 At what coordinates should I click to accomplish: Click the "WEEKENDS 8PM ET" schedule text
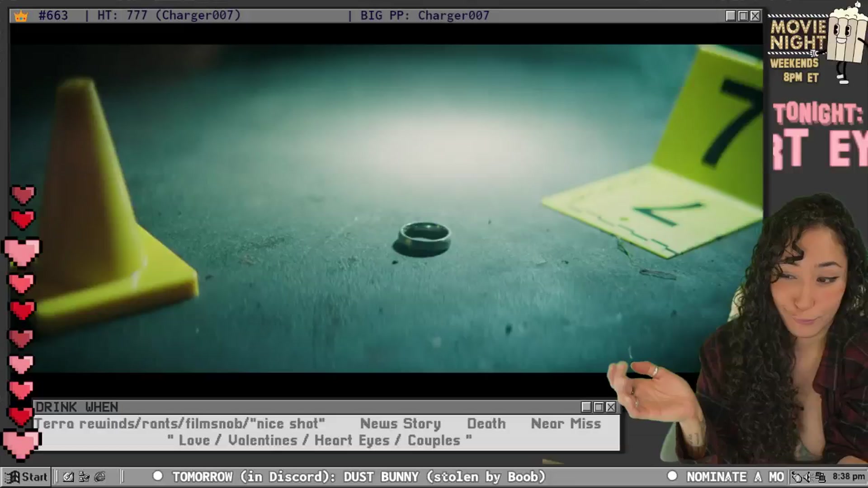[x=795, y=70]
